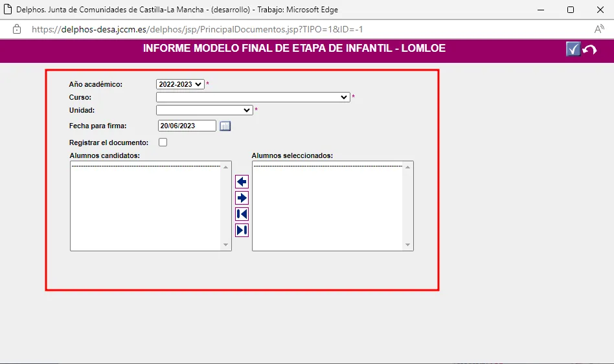Viewport: 614px width, 364px height.
Task: Click scroll up arrow of Alumnos seleccionados list
Action: click(x=408, y=167)
